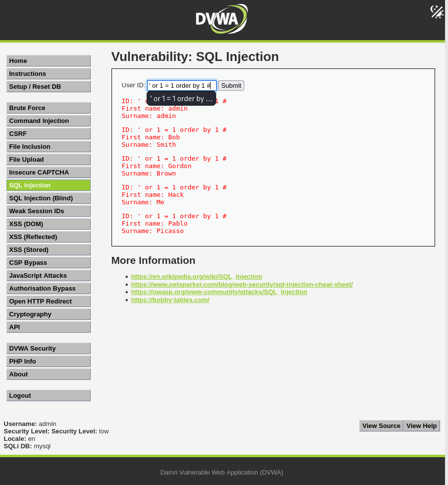Open the Open HTTP Redirect module

49,302
